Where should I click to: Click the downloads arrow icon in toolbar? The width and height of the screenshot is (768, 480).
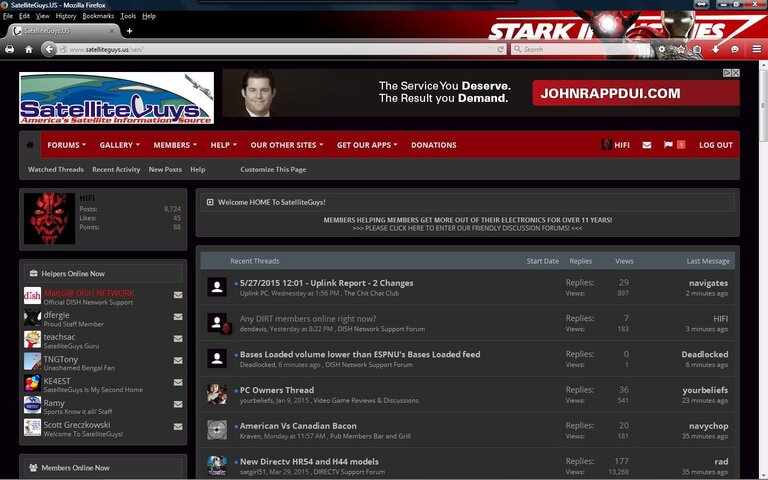click(x=716, y=49)
